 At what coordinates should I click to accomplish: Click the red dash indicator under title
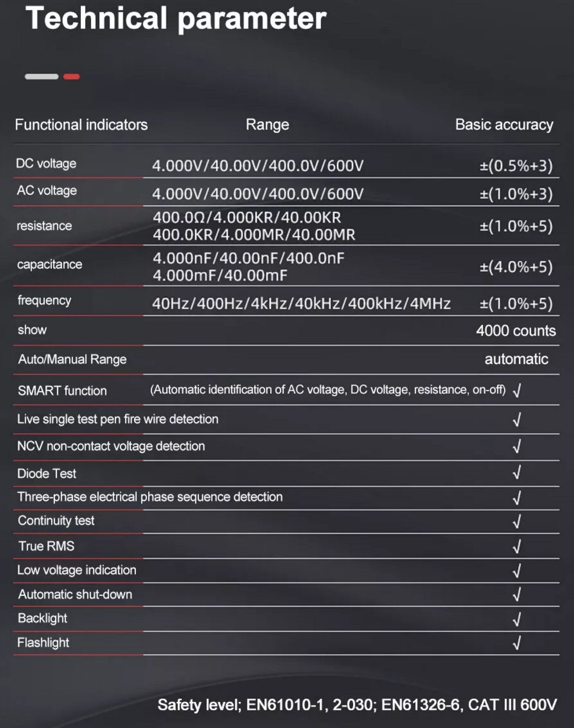(71, 76)
